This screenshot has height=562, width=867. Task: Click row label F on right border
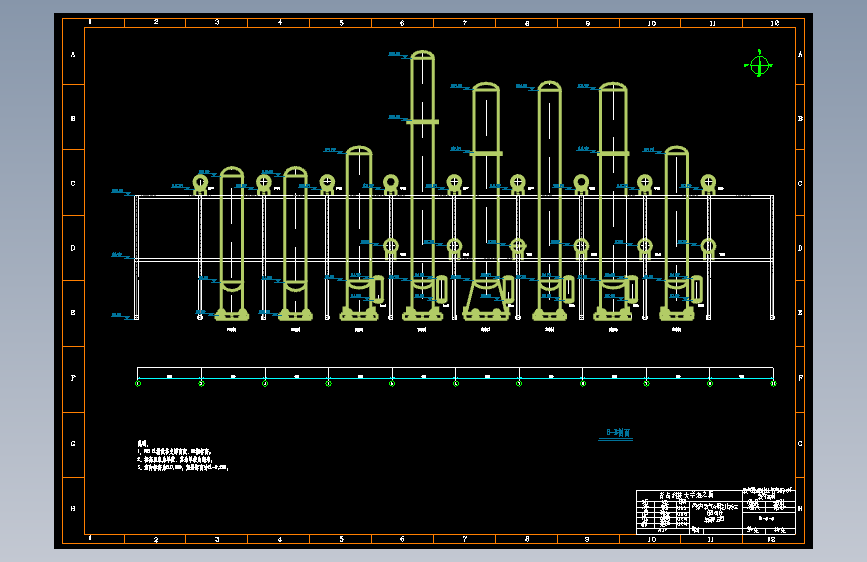click(800, 378)
